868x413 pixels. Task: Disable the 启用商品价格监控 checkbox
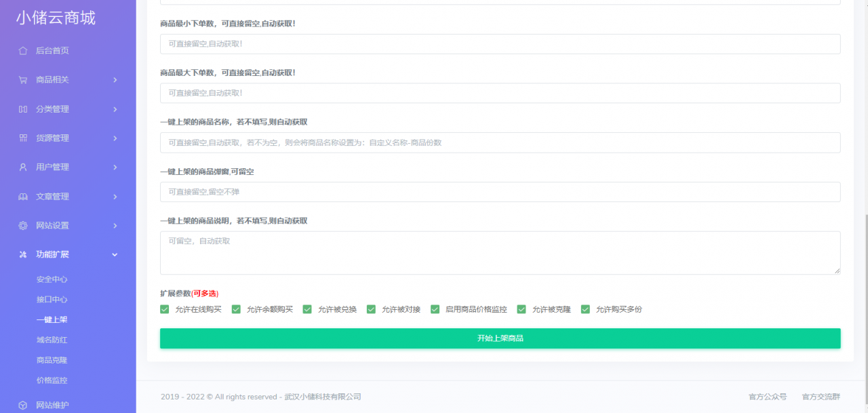click(435, 309)
